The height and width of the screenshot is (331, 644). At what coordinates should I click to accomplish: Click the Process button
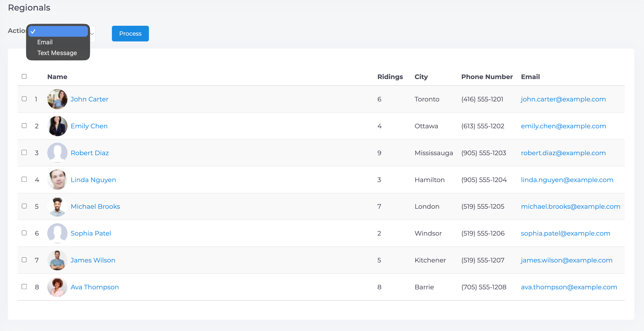[x=130, y=33]
